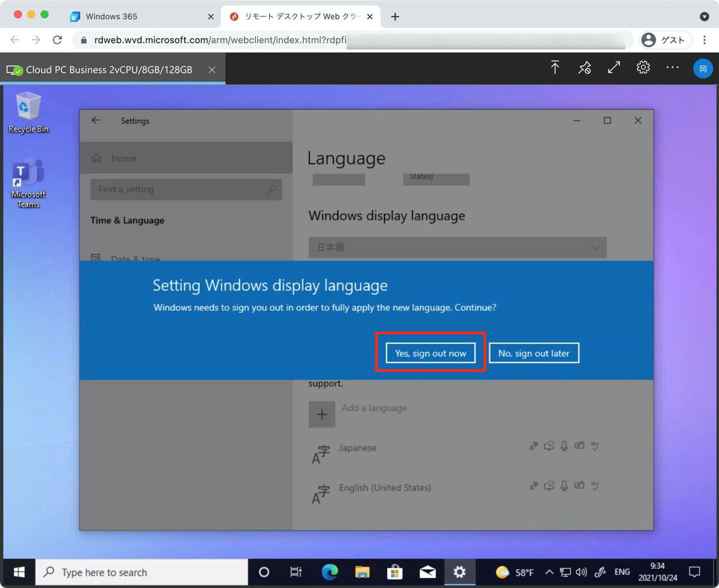Click Add a language plus button
The width and height of the screenshot is (719, 588).
pyautogui.click(x=322, y=414)
